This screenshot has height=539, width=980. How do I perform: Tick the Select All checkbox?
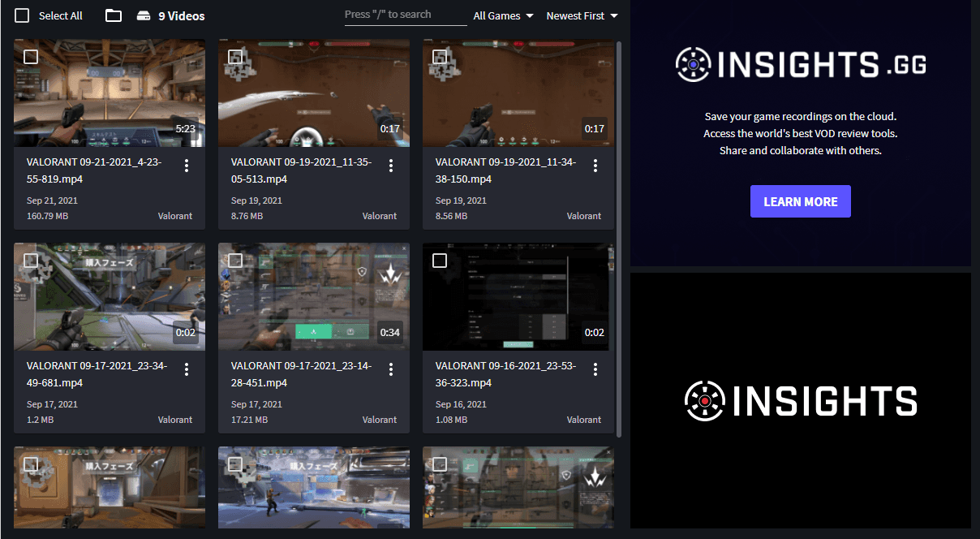click(x=23, y=15)
